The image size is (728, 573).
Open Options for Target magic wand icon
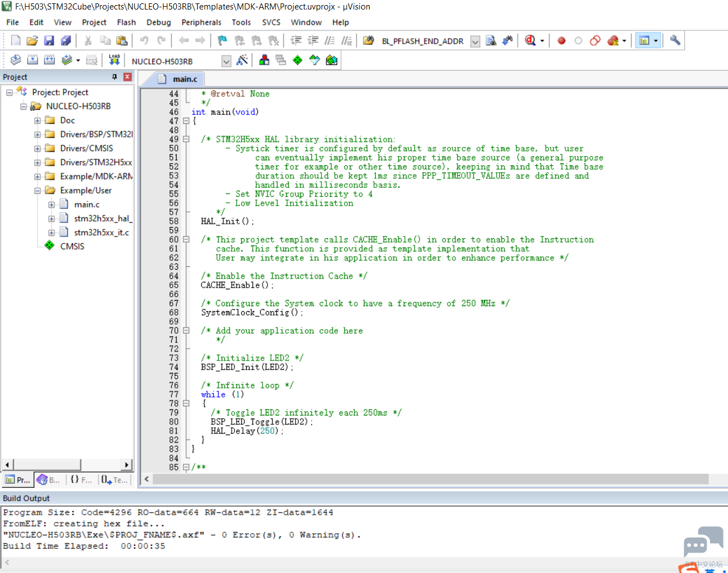(x=242, y=60)
